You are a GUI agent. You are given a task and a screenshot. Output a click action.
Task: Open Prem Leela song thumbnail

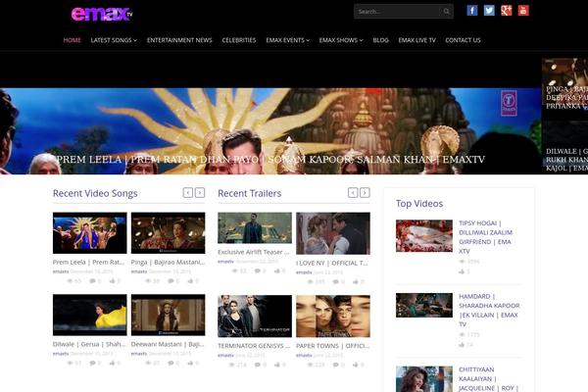click(x=89, y=233)
